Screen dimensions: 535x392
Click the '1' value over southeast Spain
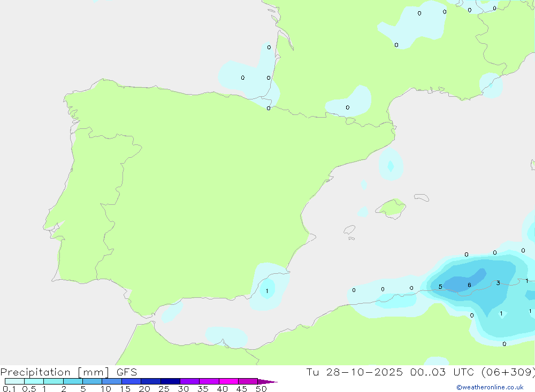(267, 291)
